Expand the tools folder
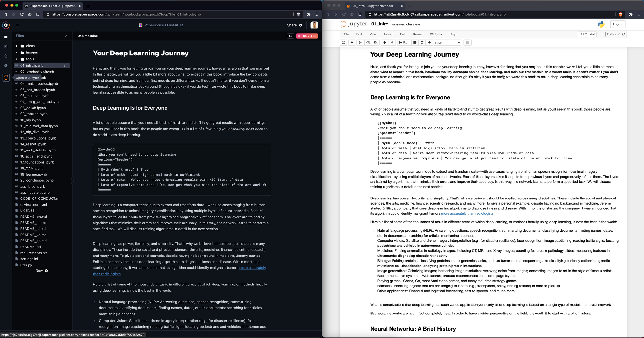The height and width of the screenshot is (338, 644). 17,59
